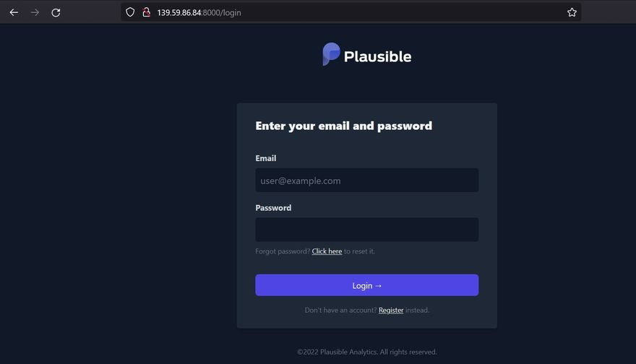Click the 'Don't have an account?' text

click(x=340, y=311)
